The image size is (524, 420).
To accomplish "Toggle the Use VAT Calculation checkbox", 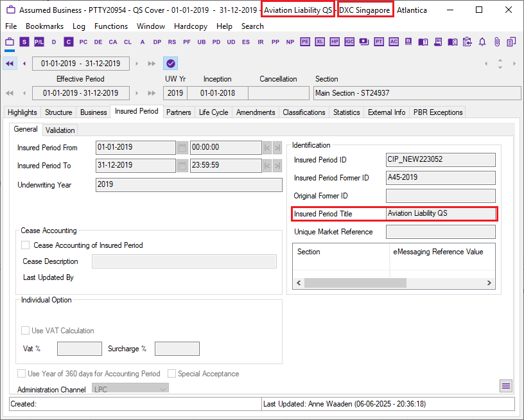I will 26,331.
